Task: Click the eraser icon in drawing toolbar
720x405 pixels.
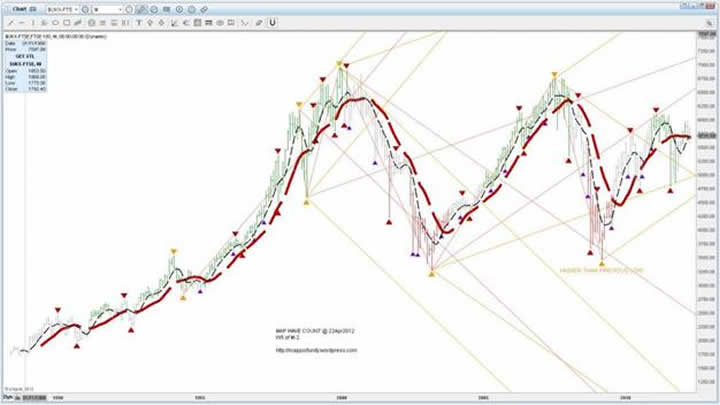Action: tap(257, 21)
